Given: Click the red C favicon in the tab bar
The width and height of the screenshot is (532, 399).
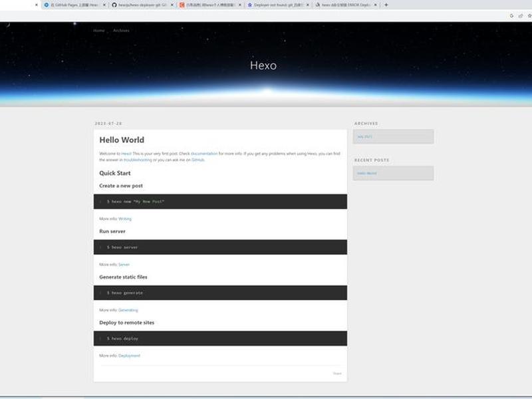Looking at the screenshot, I should coord(182,5).
